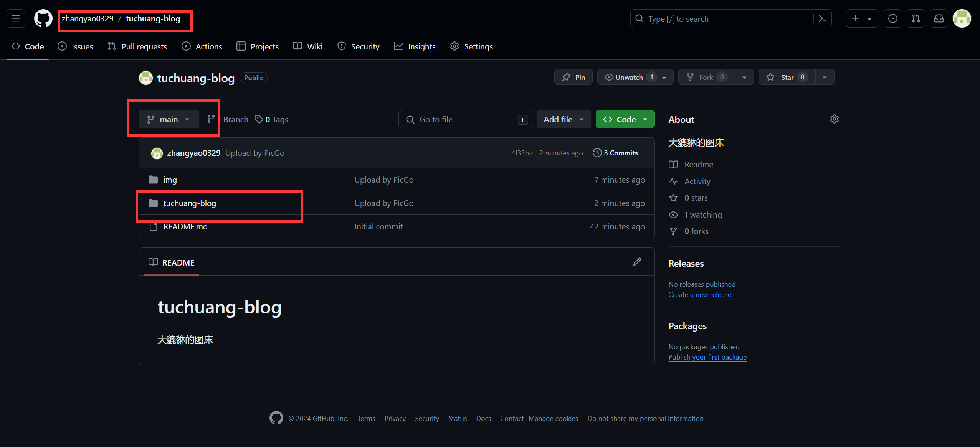Click the commit history clock icon

(x=597, y=153)
